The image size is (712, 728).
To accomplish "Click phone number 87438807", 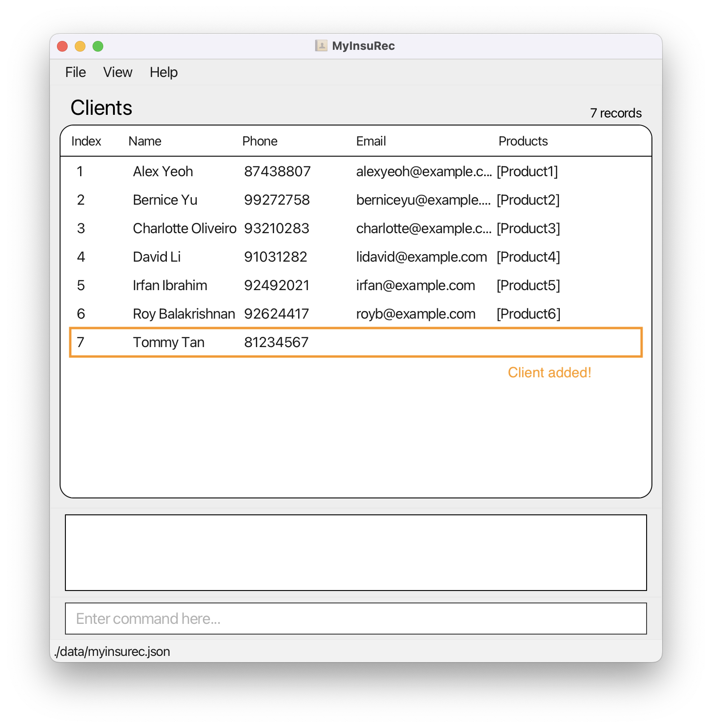I will pos(277,171).
